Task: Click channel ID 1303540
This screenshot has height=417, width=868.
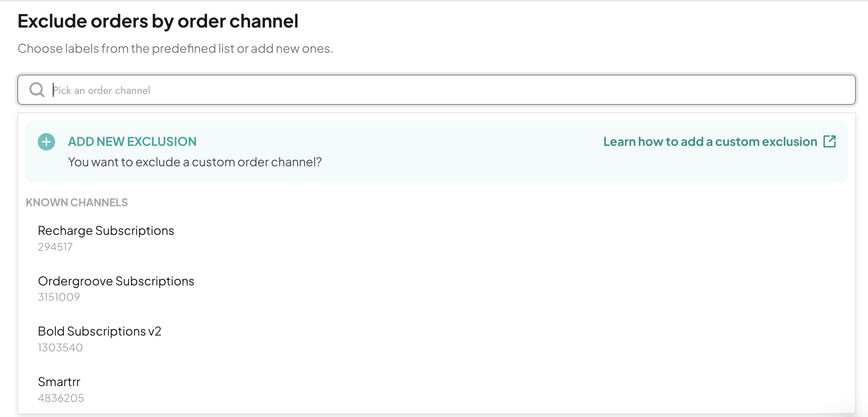Action: [x=60, y=348]
